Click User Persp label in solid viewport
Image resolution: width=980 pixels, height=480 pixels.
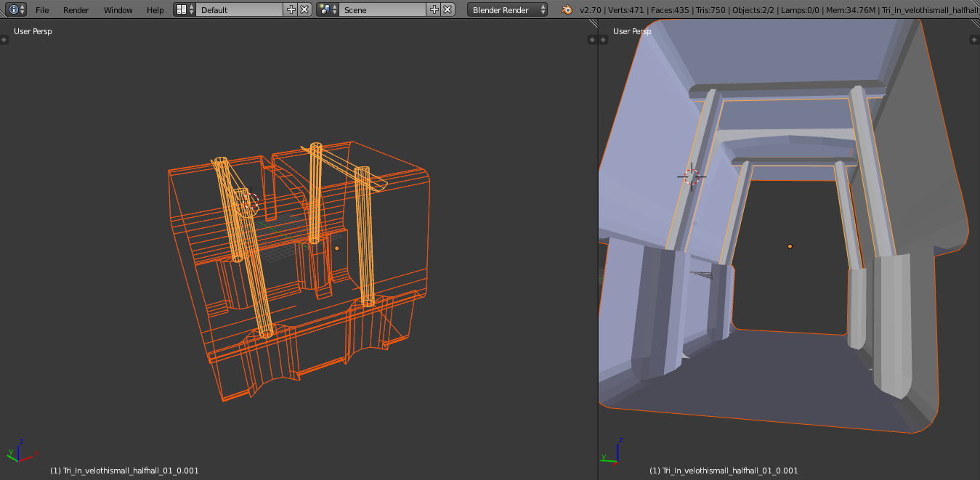(632, 31)
